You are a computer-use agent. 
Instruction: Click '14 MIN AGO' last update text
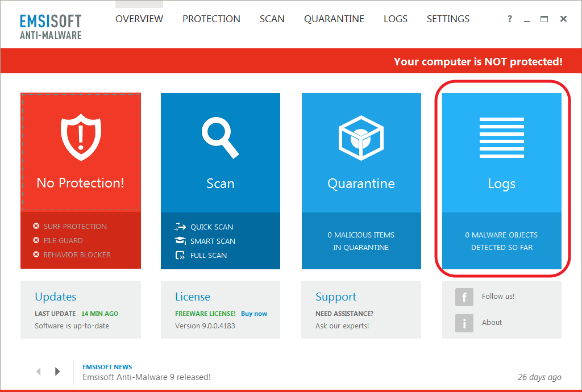[x=99, y=314]
